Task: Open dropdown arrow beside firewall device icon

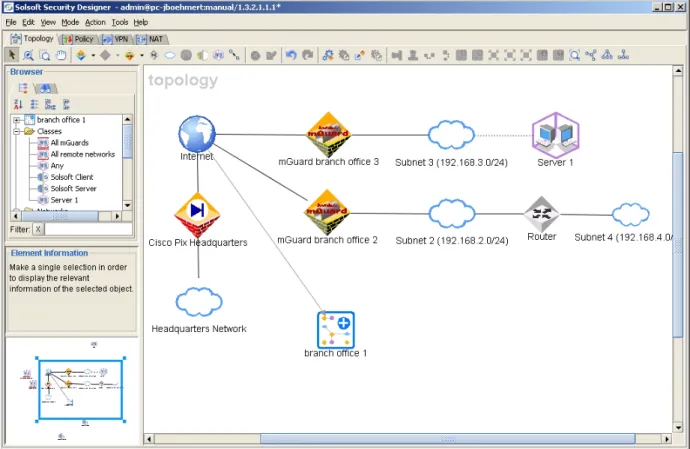Action: click(x=93, y=55)
